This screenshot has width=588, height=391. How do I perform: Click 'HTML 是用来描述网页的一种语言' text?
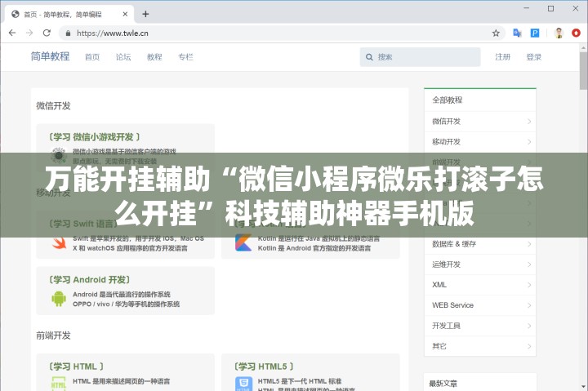pos(121,381)
